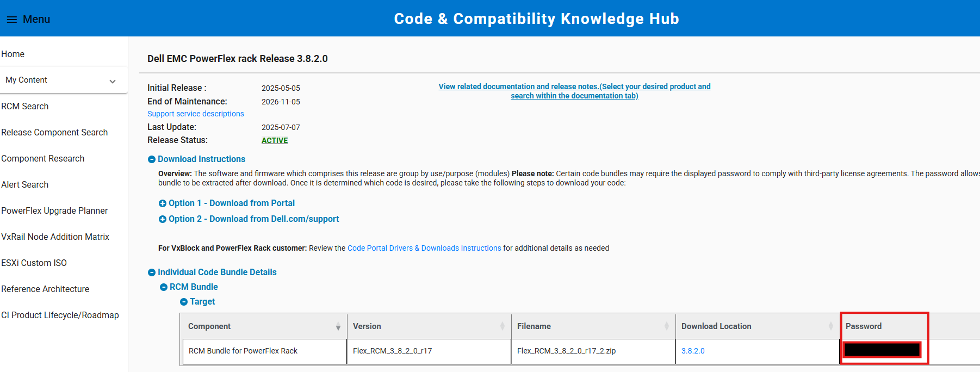Go to Home in sidebar
Viewport: 980px width, 372px height.
pyautogui.click(x=13, y=54)
